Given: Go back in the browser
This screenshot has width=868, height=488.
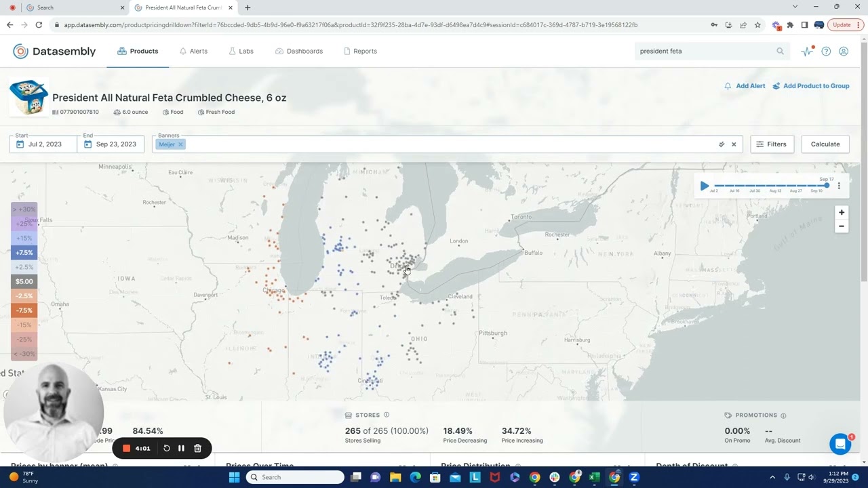Looking at the screenshot, I should (x=9, y=25).
